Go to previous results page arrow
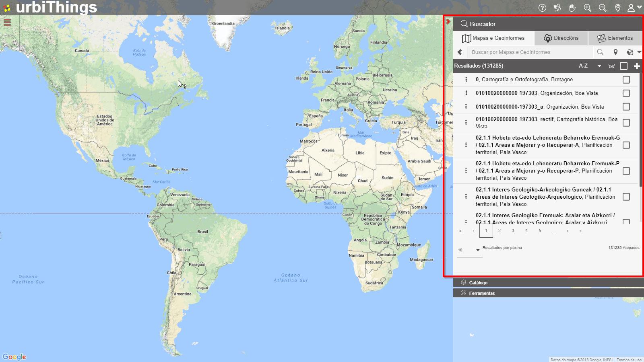This screenshot has height=362, width=644. coord(473,231)
